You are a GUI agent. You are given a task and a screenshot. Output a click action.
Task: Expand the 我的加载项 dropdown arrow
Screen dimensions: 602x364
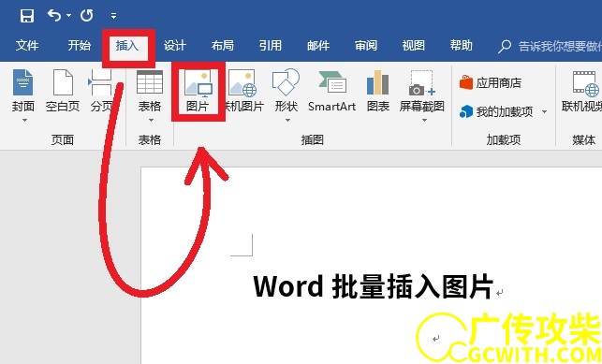pyautogui.click(x=544, y=111)
